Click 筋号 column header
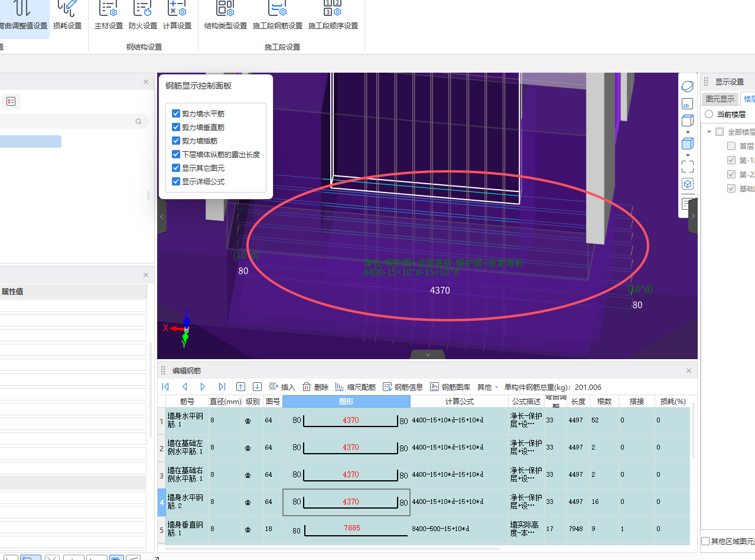 pyautogui.click(x=187, y=402)
